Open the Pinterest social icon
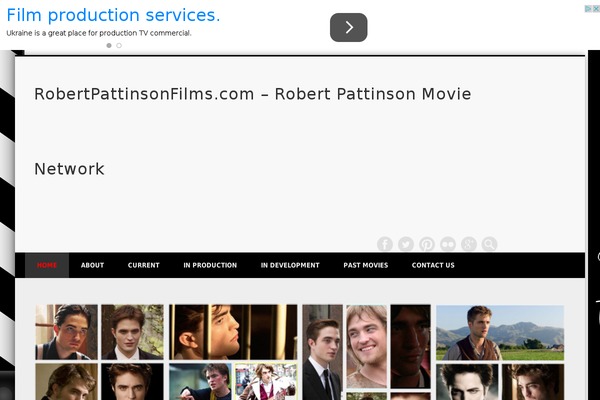Image resolution: width=600 pixels, height=400 pixels. pos(427,244)
